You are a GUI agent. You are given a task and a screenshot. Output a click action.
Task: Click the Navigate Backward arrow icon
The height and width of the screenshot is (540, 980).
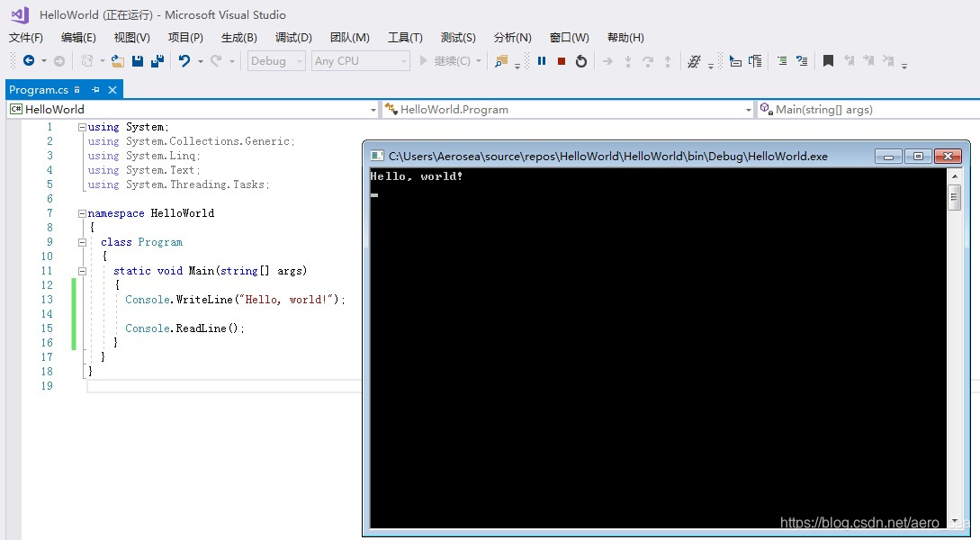coord(29,60)
